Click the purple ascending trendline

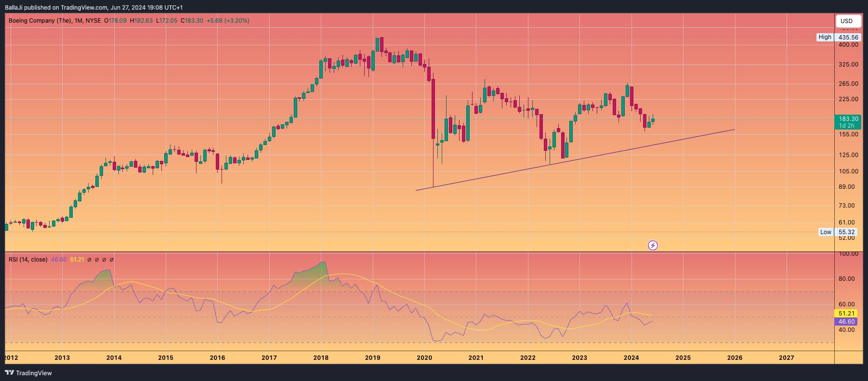click(575, 160)
